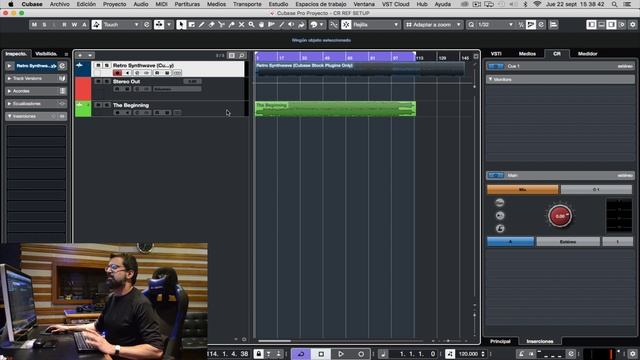Switch to the Inserciones tab at bottom
This screenshot has width=640, height=360.
pos(540,341)
